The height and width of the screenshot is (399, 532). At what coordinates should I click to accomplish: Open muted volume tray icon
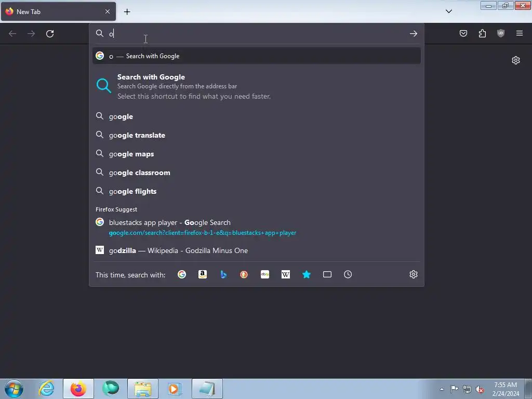pos(480,389)
